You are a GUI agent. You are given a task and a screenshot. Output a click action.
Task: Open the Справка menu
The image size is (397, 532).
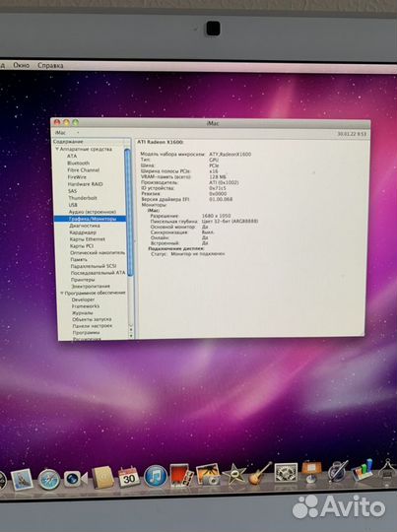(50, 65)
